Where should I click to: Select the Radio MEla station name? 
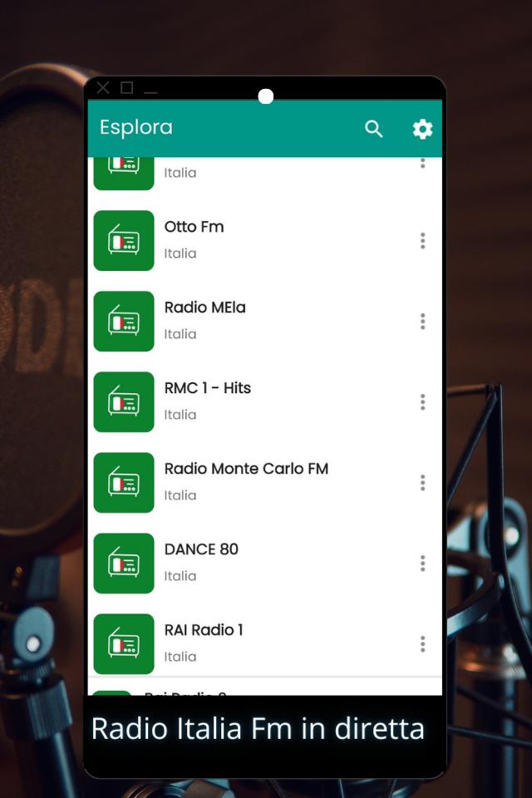click(204, 308)
